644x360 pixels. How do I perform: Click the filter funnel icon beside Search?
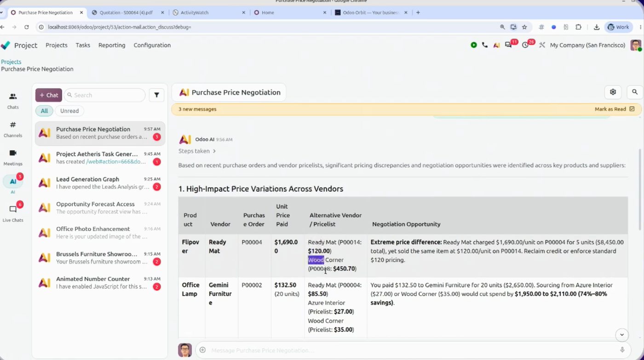156,95
